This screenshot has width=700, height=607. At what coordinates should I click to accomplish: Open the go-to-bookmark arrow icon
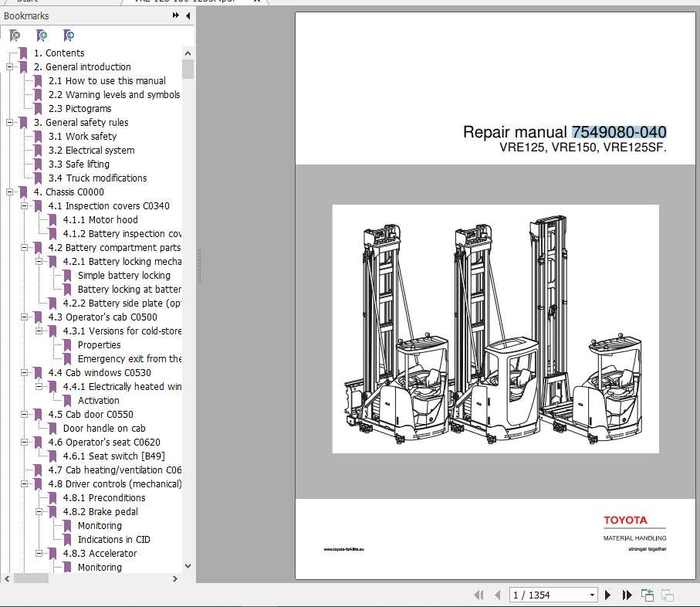pos(69,36)
